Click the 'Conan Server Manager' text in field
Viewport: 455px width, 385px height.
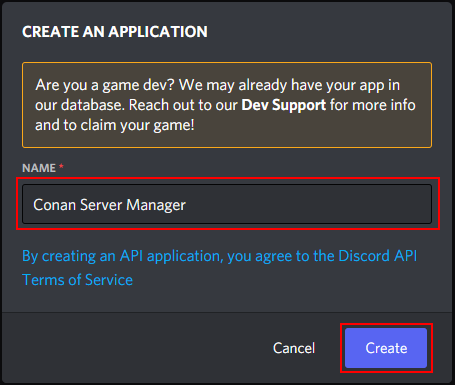(x=109, y=205)
